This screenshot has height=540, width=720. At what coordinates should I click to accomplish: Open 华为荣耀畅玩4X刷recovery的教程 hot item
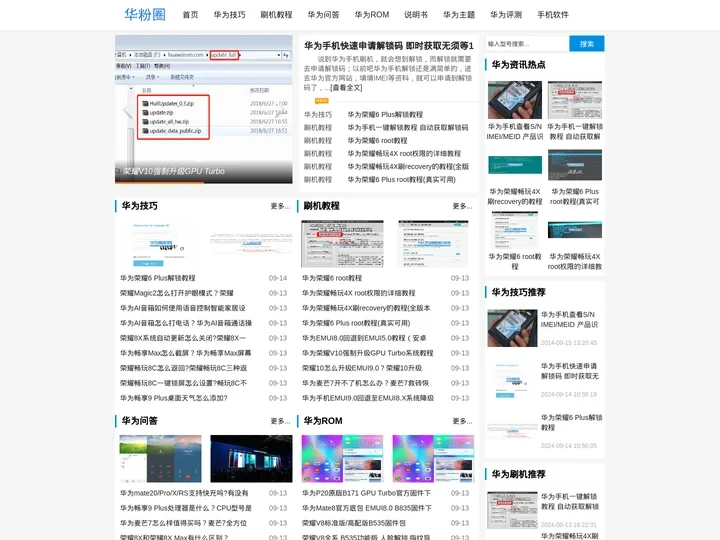point(515,197)
